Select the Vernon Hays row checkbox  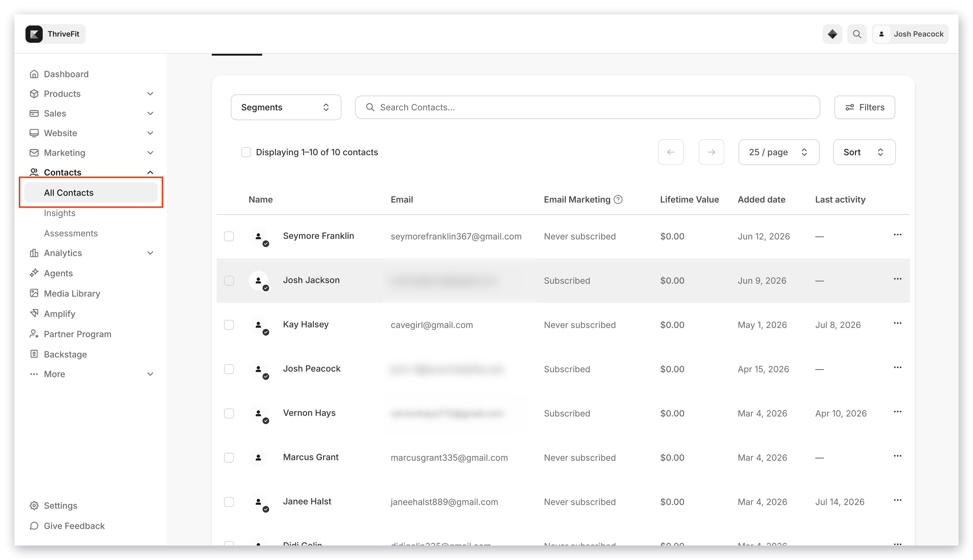(229, 413)
